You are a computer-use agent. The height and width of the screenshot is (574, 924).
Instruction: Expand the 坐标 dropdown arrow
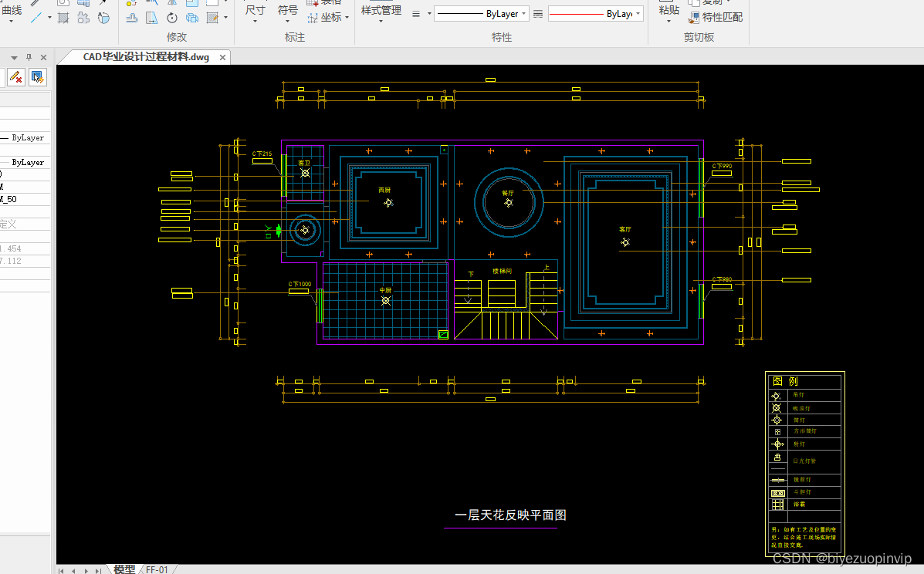(347, 18)
